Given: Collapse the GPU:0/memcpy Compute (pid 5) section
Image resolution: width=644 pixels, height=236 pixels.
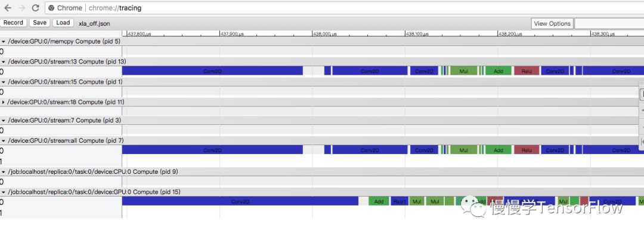Looking at the screenshot, I should [x=4, y=42].
